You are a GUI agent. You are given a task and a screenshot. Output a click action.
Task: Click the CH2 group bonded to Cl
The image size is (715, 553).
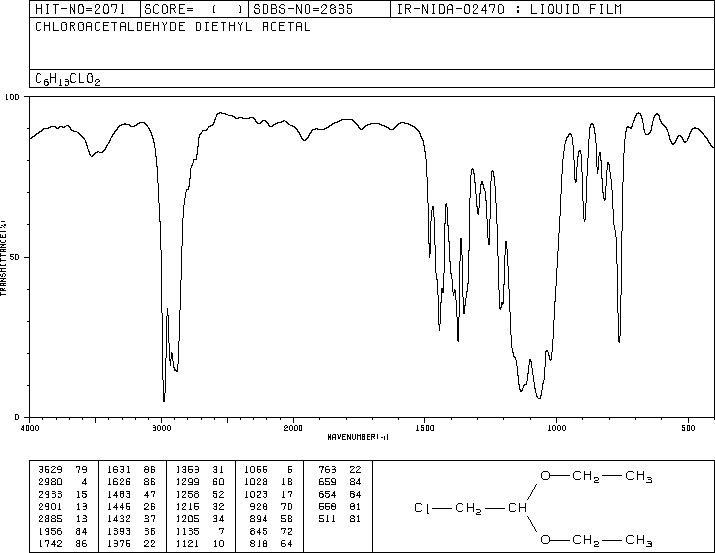(468, 509)
